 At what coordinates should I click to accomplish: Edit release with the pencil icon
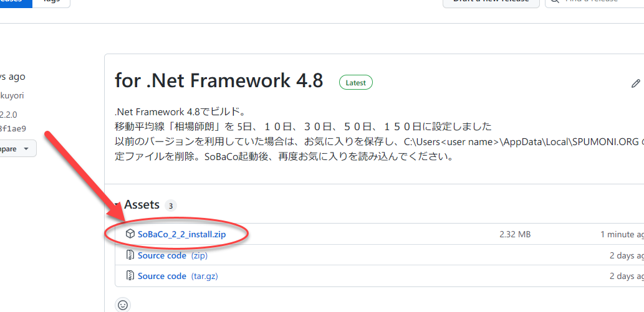635,83
